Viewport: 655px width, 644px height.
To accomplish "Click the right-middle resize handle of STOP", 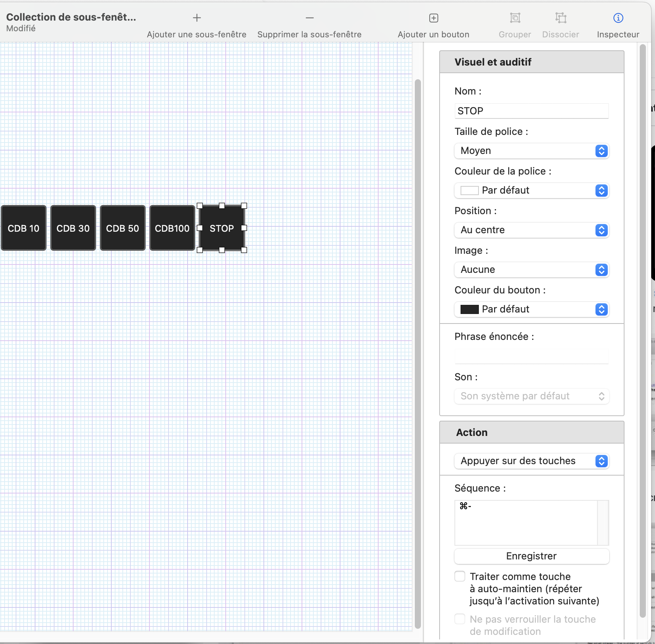I will [244, 228].
